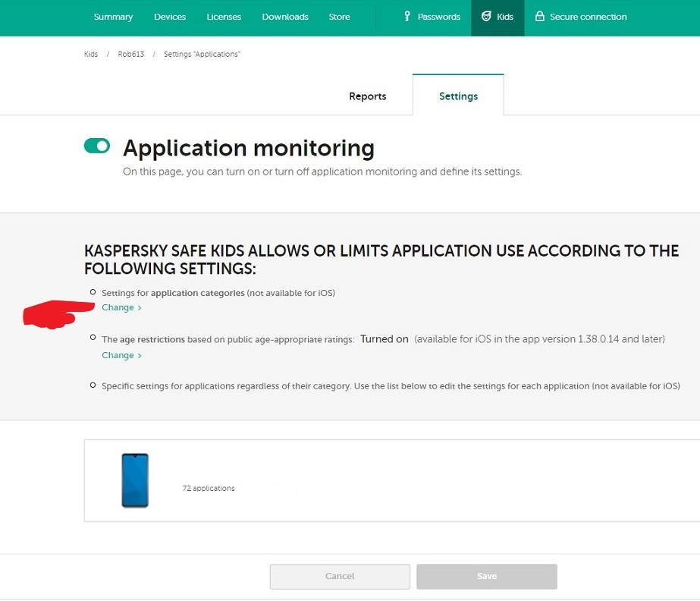
Task: Click the blue phone device thumbnail
Action: [135, 480]
